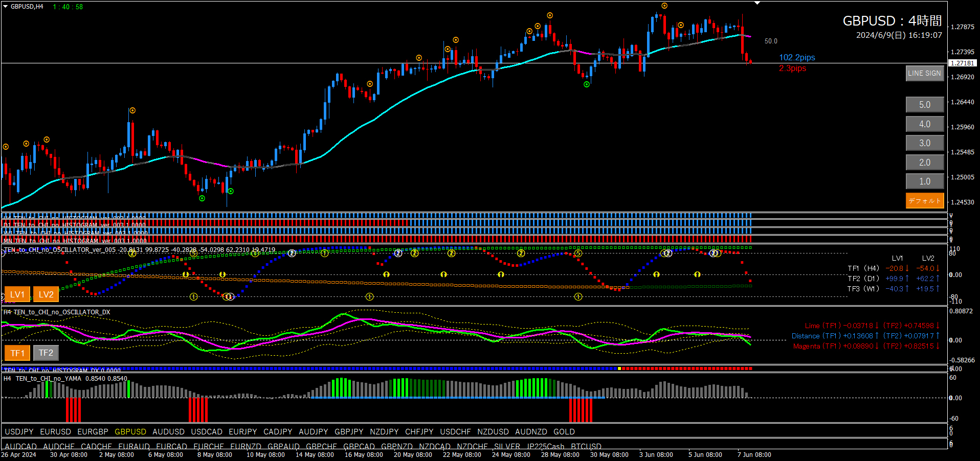
Task: Click the Distance (TF1) +0.13608 readout
Action: 835,336
